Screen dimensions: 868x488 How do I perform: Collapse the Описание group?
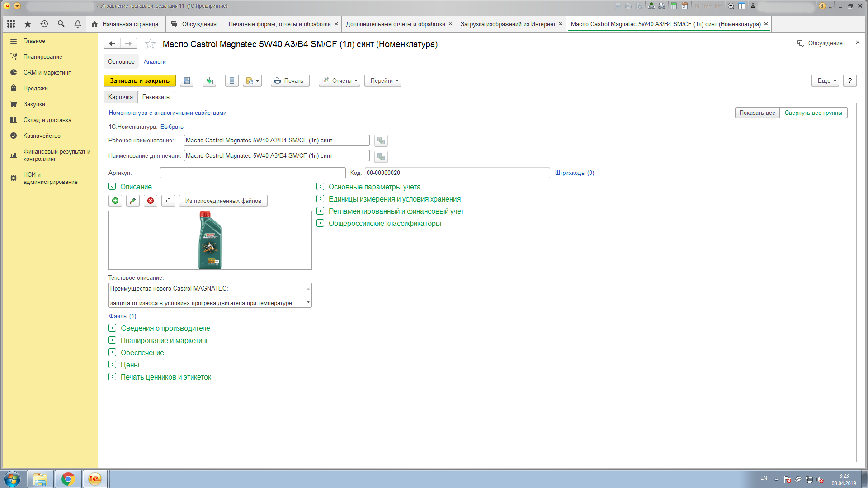(x=112, y=186)
